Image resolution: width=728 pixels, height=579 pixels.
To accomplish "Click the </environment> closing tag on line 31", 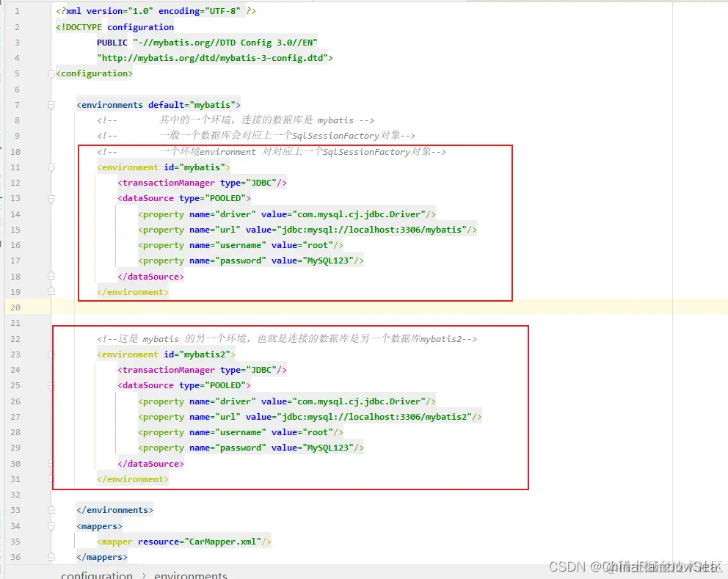I will click(x=132, y=479).
